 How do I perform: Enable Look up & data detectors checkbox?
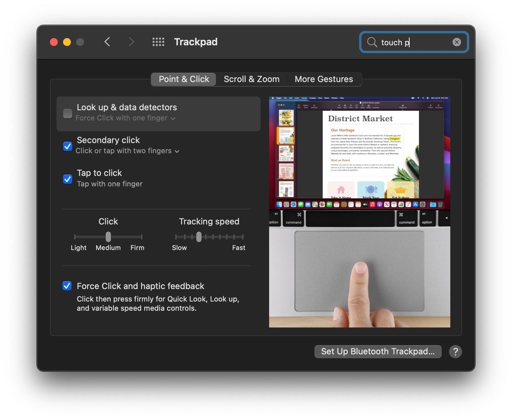pos(68,114)
